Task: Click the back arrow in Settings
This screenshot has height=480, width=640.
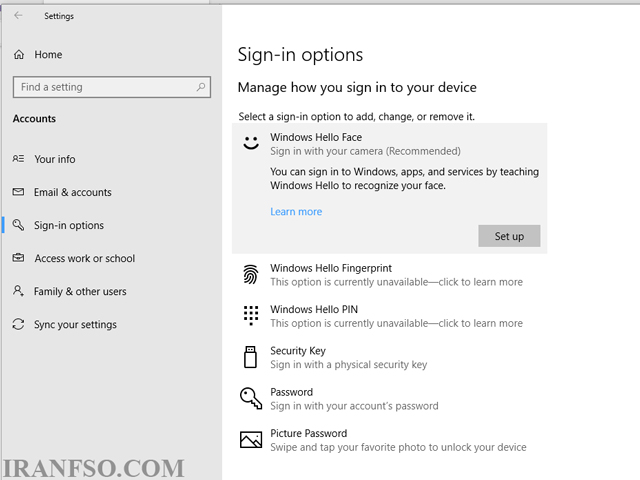Action: point(18,16)
